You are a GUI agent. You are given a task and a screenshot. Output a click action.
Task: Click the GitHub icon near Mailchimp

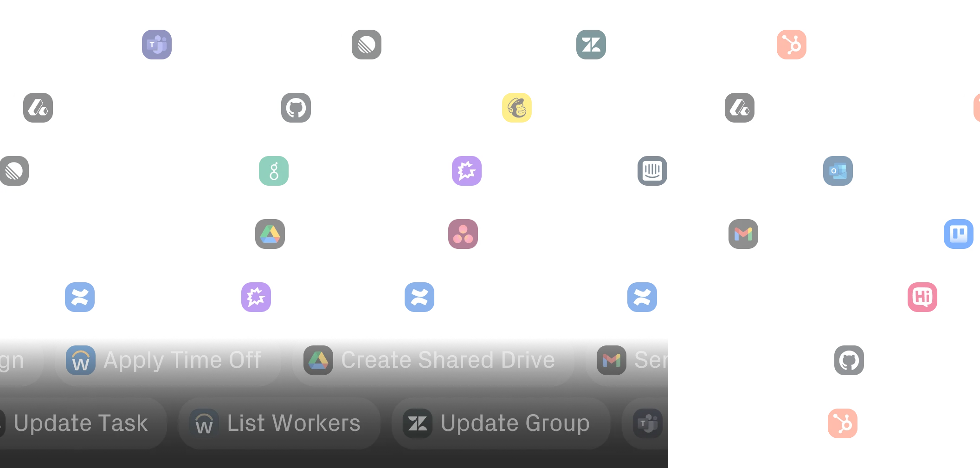(x=296, y=108)
